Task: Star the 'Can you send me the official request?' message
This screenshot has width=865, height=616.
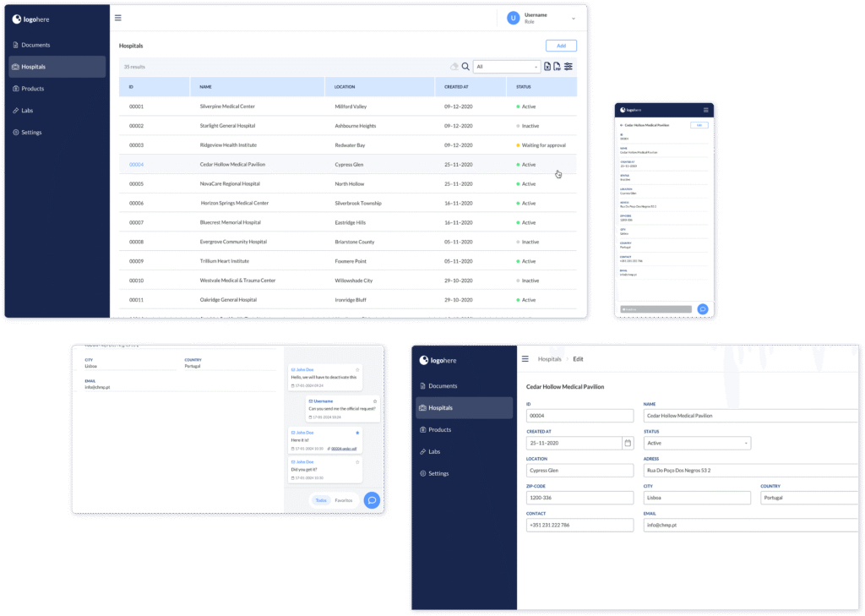Action: pyautogui.click(x=374, y=401)
